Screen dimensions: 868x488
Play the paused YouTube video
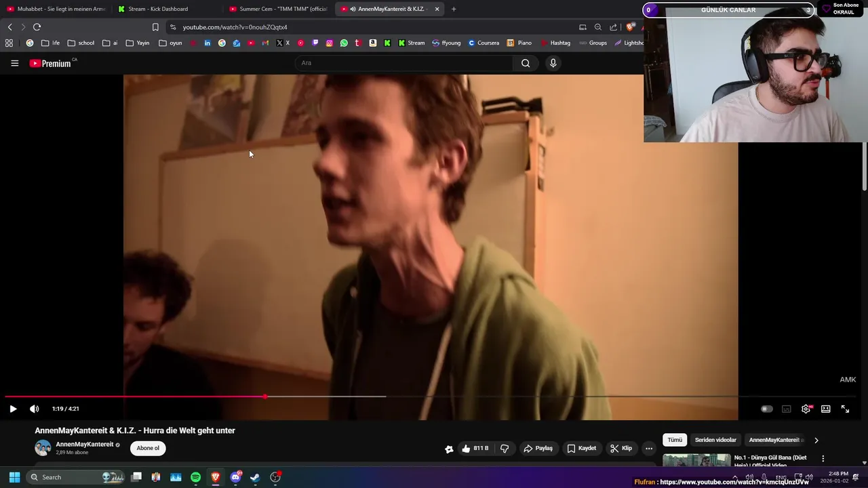13,409
